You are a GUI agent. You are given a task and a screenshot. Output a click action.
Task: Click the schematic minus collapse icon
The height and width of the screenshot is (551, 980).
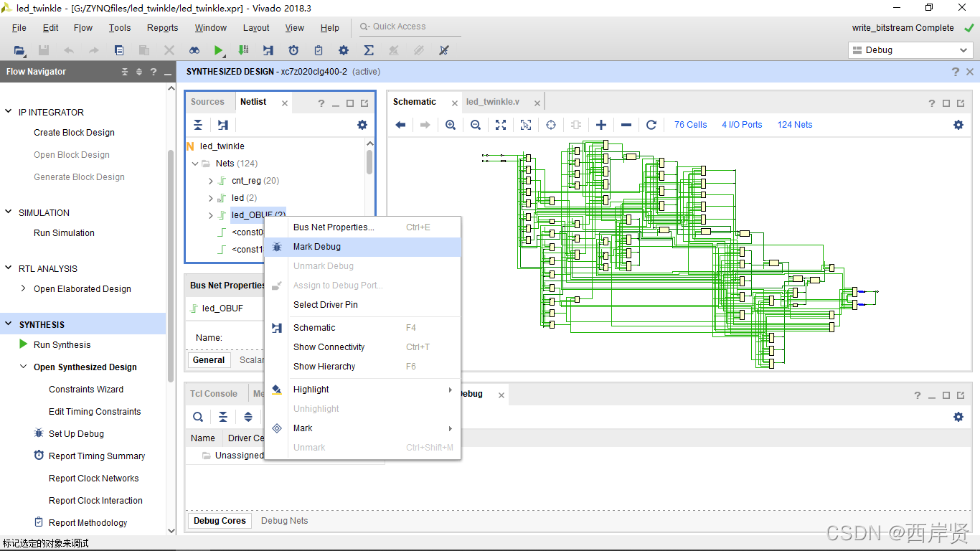(626, 125)
